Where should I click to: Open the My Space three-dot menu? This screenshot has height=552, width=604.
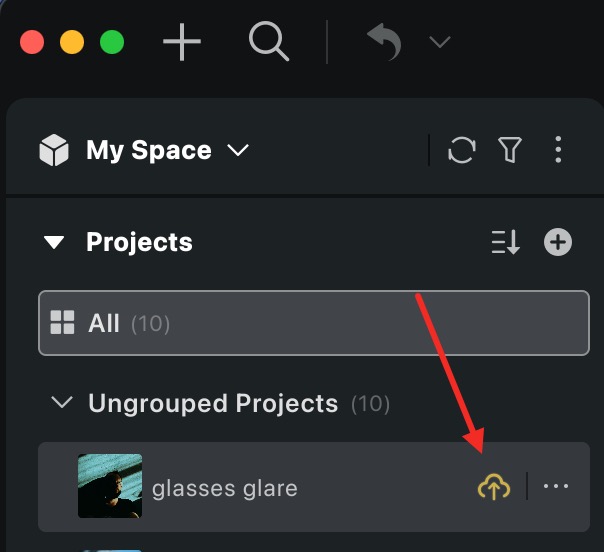(558, 151)
